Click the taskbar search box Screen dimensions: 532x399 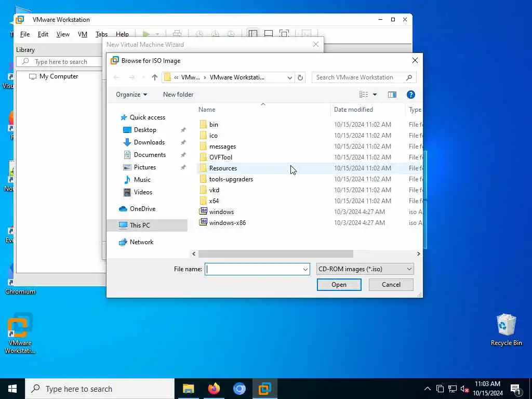point(100,389)
